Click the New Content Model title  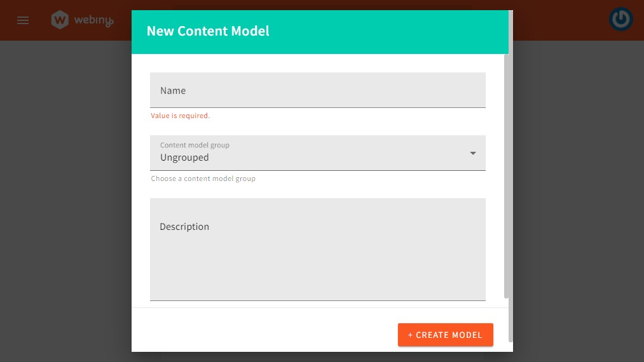pos(208,31)
